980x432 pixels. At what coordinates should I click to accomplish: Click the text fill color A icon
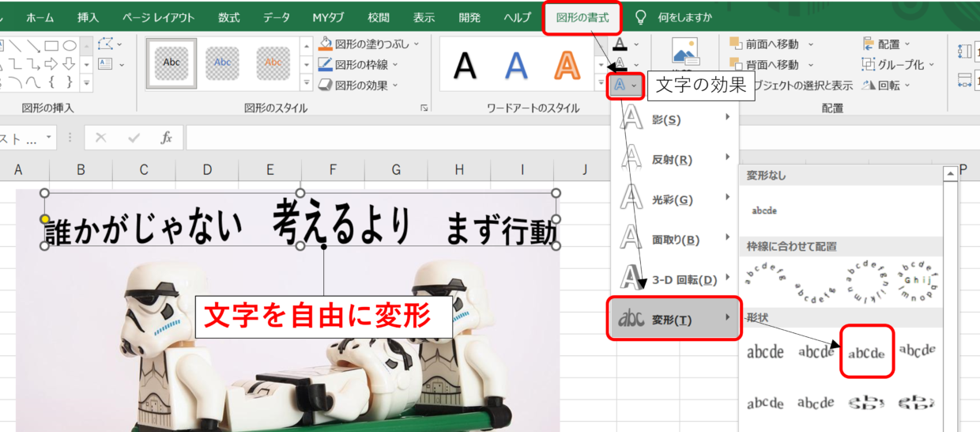pyautogui.click(x=620, y=44)
